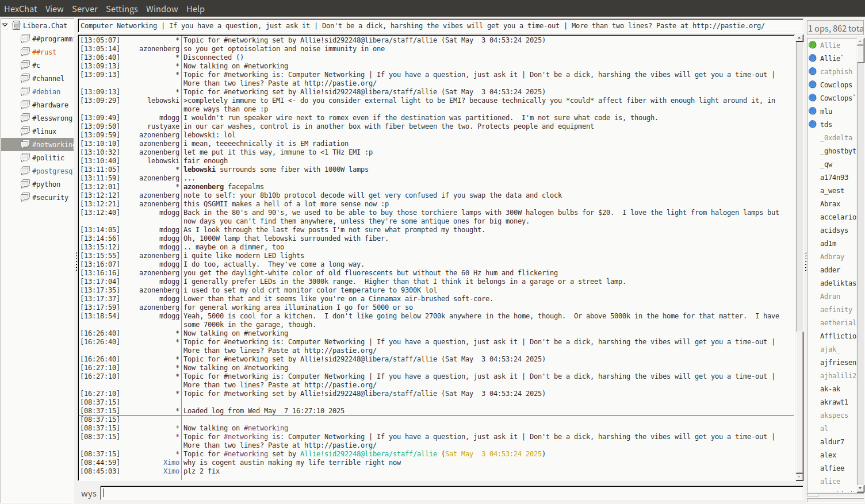Collapse the Libera.Chat server tree

click(x=5, y=25)
